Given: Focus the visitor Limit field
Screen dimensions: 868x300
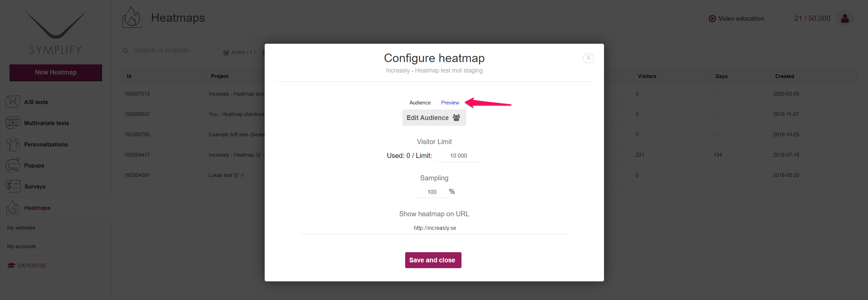Looking at the screenshot, I should (x=458, y=156).
